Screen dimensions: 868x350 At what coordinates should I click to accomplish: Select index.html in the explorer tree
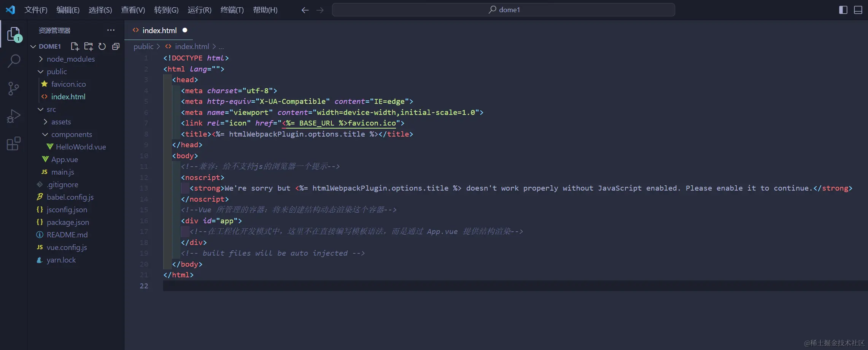click(x=68, y=97)
